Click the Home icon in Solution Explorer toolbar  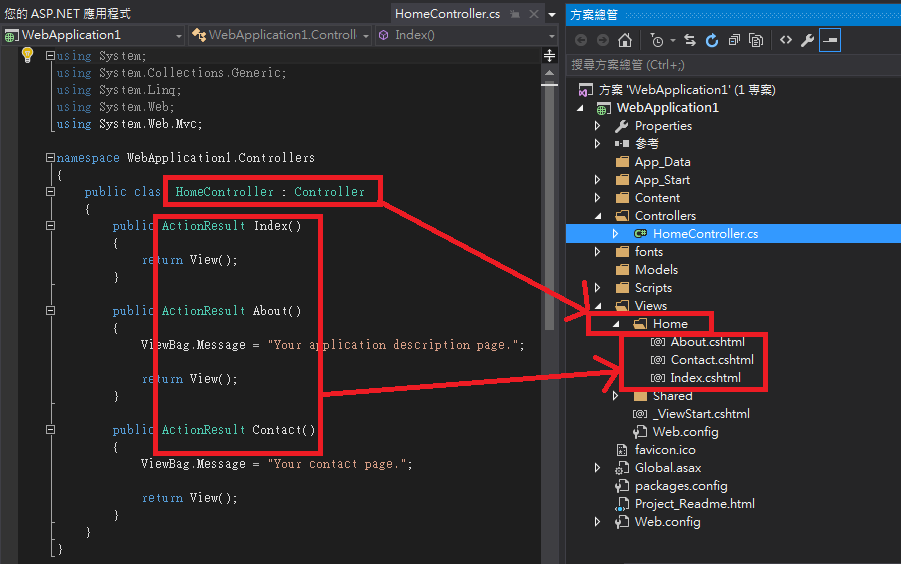tap(625, 40)
